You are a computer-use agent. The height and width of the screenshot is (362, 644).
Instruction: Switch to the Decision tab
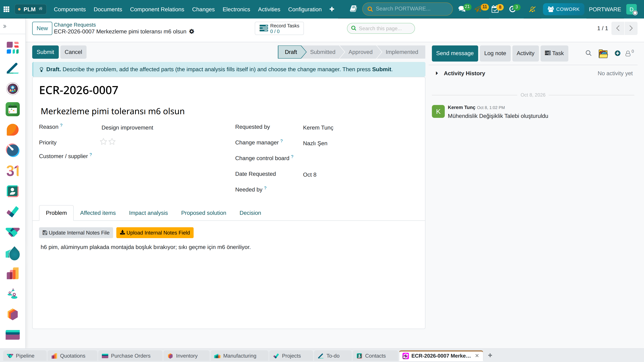click(250, 213)
